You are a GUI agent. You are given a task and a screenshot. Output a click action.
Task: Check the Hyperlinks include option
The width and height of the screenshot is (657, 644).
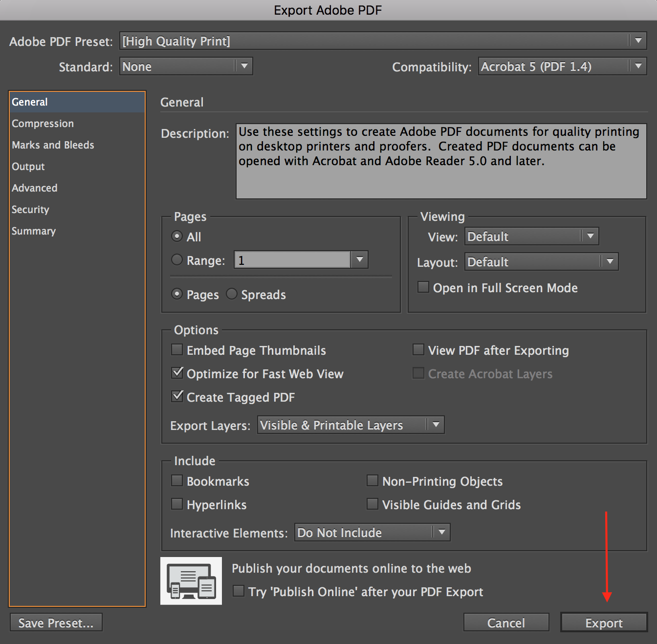pos(177,504)
